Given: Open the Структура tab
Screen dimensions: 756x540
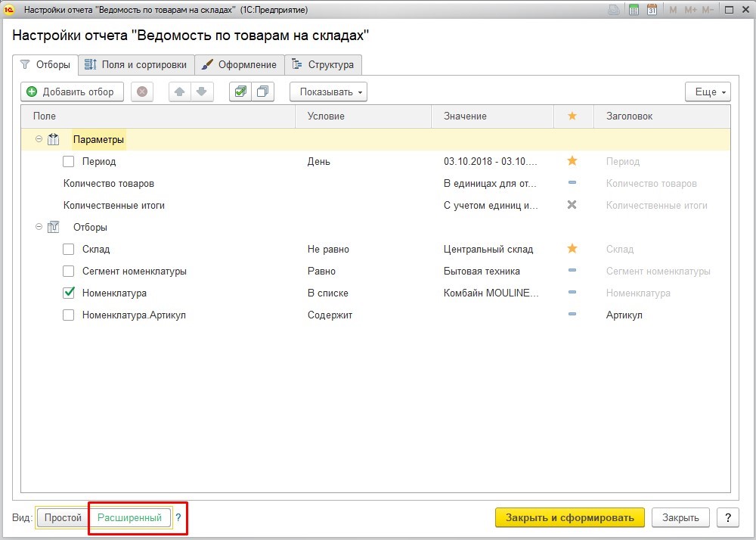Looking at the screenshot, I should point(323,64).
